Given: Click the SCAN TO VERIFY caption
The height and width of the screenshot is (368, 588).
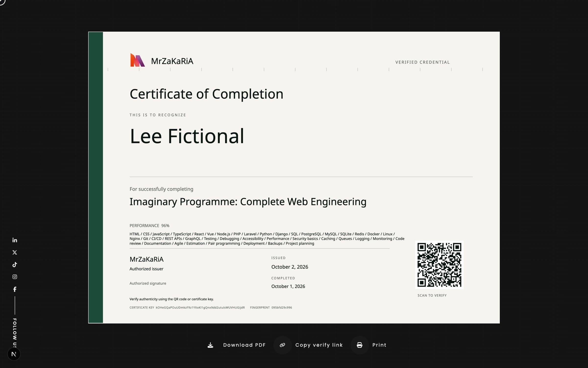Looking at the screenshot, I should click(x=432, y=295).
